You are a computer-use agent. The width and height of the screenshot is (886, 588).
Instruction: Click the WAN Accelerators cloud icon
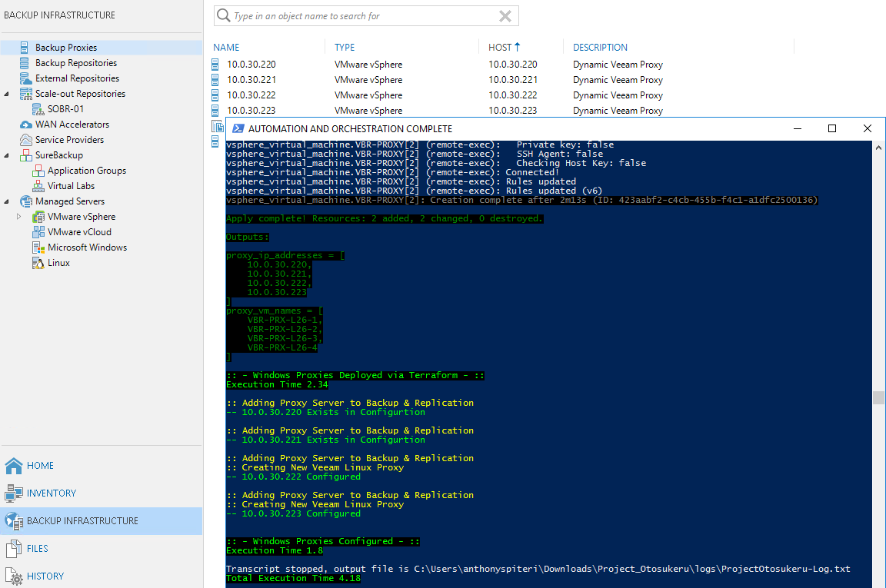[x=26, y=125]
